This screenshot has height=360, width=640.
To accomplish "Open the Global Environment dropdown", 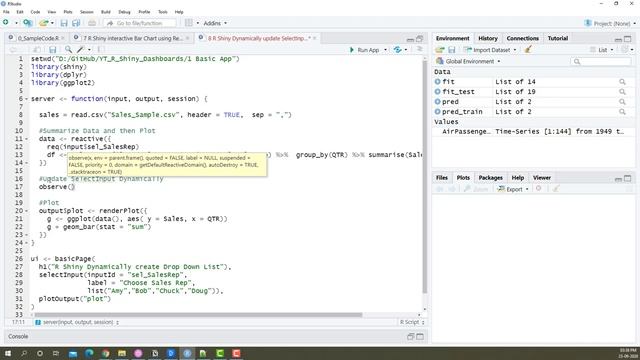I will point(468,61).
